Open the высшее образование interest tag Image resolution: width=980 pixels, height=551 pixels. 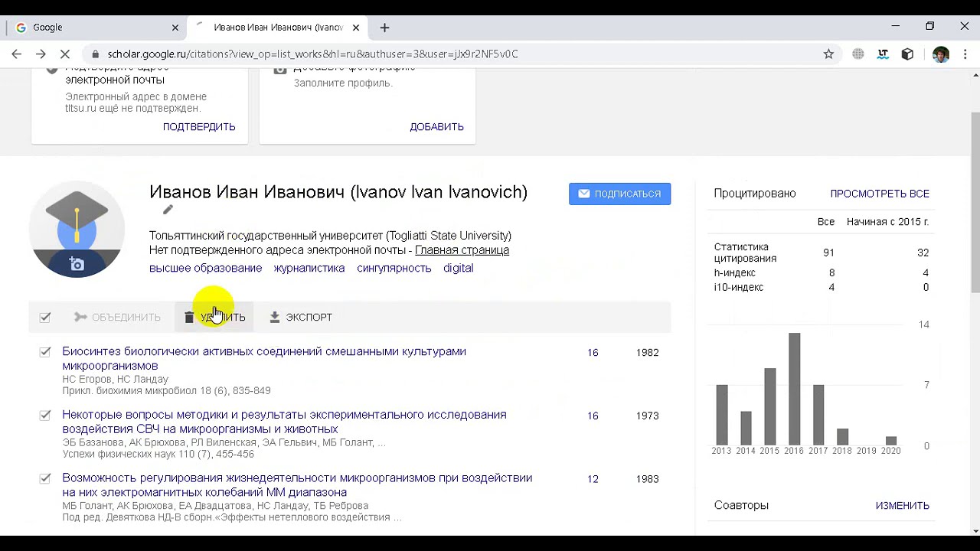point(205,269)
